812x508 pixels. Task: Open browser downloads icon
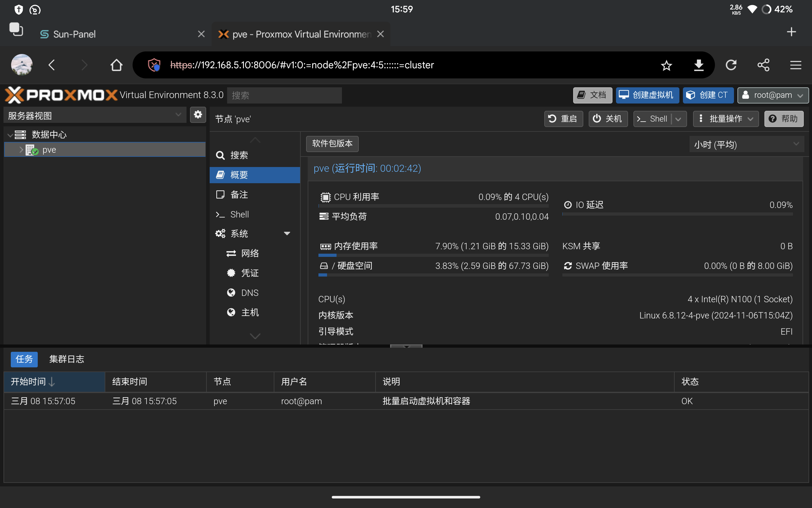pyautogui.click(x=698, y=65)
